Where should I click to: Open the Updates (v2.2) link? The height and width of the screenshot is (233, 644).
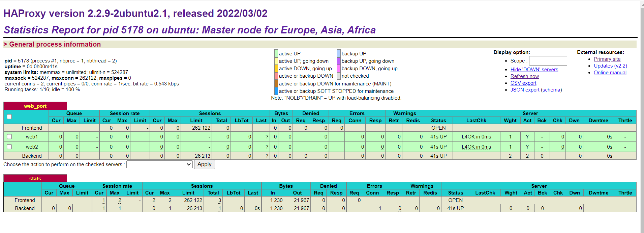click(x=610, y=66)
